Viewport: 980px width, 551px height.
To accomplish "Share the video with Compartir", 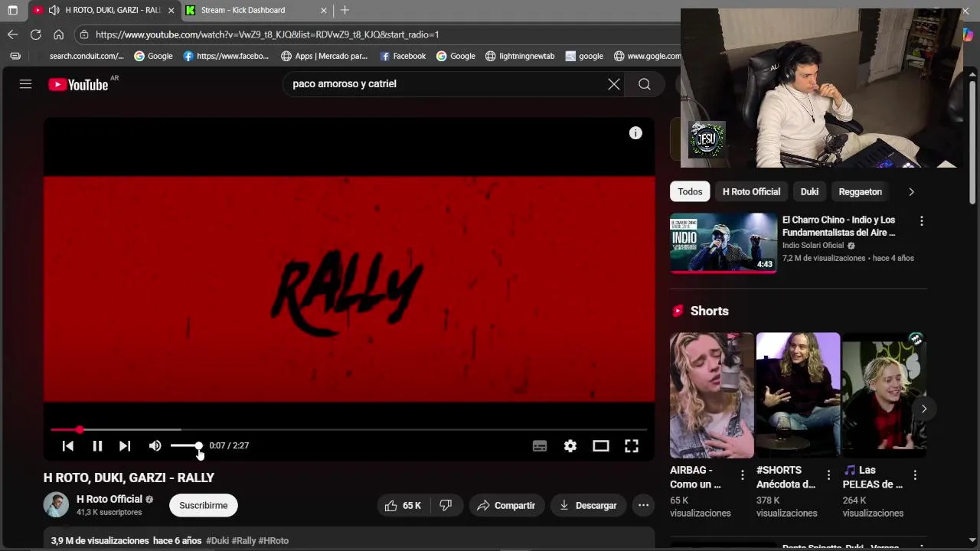I will point(506,505).
